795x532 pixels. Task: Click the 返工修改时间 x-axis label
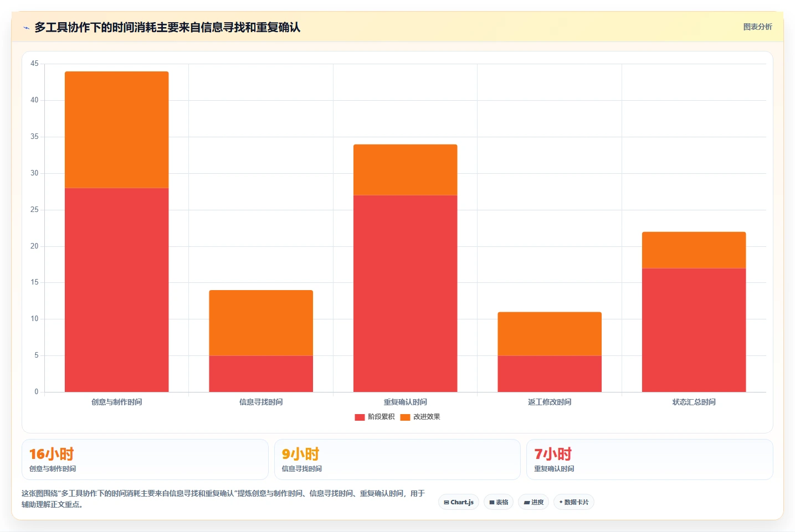pyautogui.click(x=550, y=402)
